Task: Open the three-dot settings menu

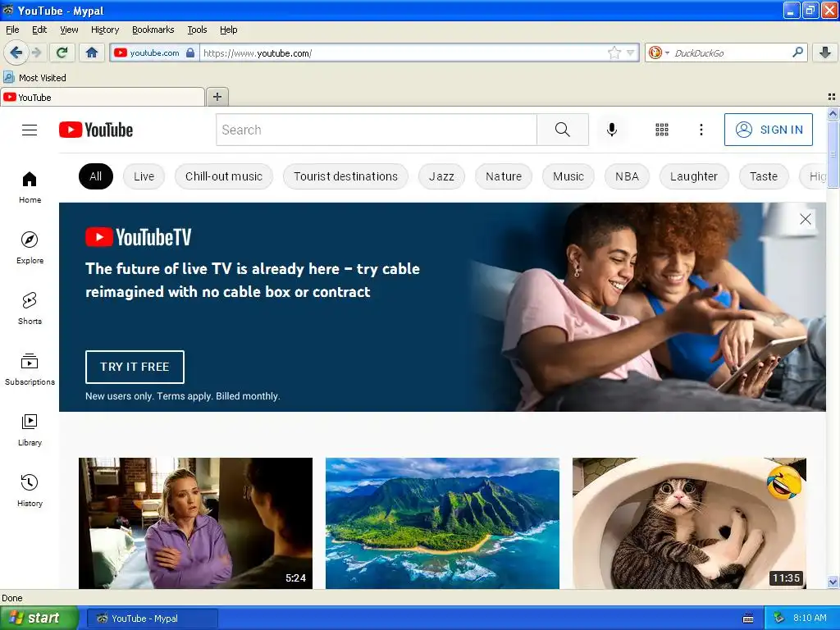Action: 701,130
